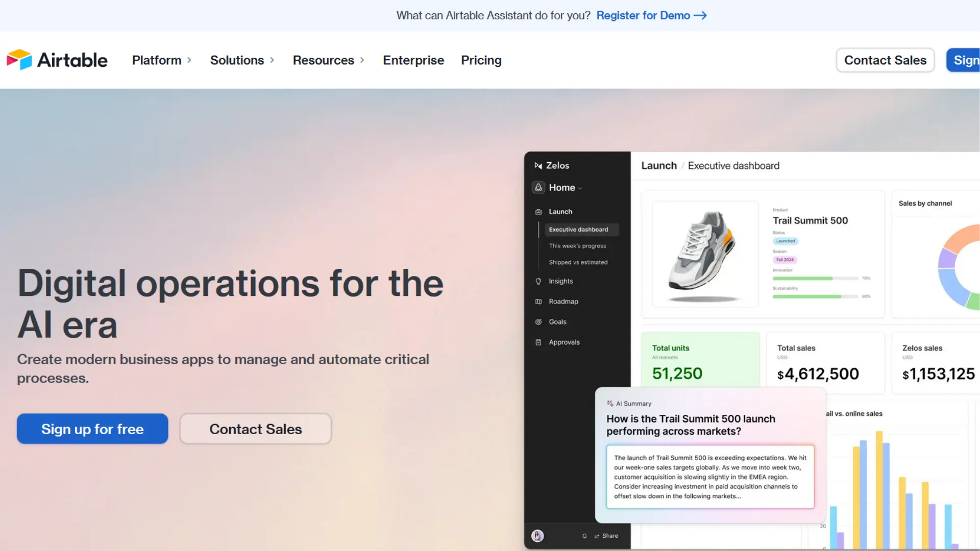980x551 pixels.
Task: Click the Launch icon in the Zelos sidebar
Action: point(538,211)
